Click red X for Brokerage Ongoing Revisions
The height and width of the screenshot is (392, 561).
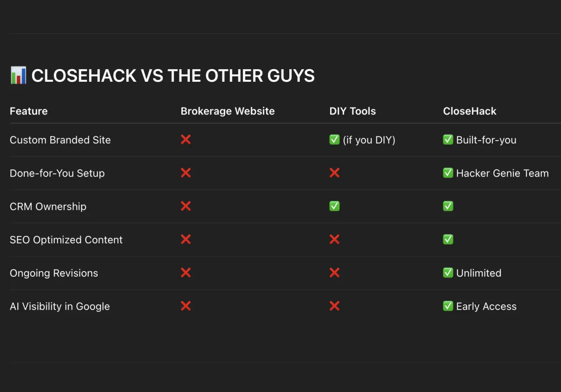(186, 272)
